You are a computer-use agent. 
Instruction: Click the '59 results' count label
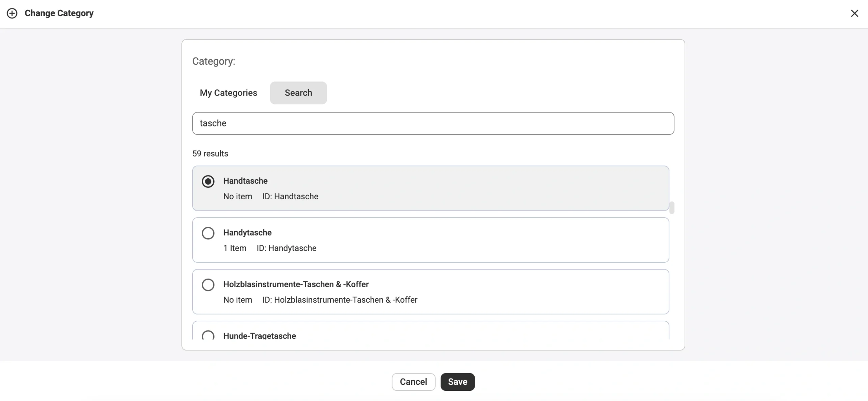click(x=210, y=154)
